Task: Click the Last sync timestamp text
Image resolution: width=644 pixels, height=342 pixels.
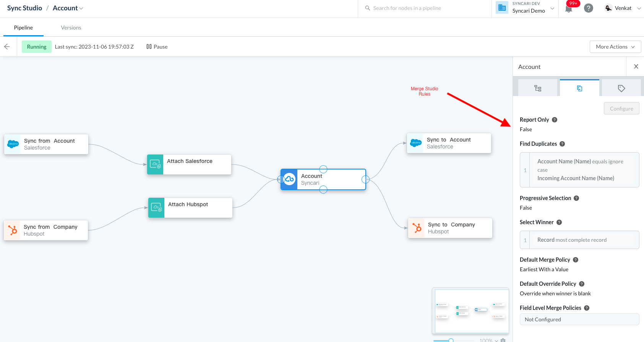Action: pos(94,47)
